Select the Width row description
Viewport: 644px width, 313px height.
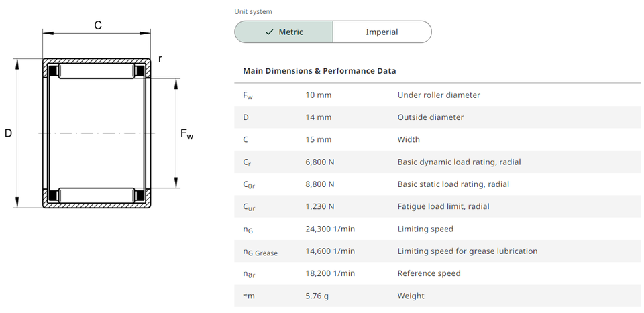pyautogui.click(x=409, y=139)
